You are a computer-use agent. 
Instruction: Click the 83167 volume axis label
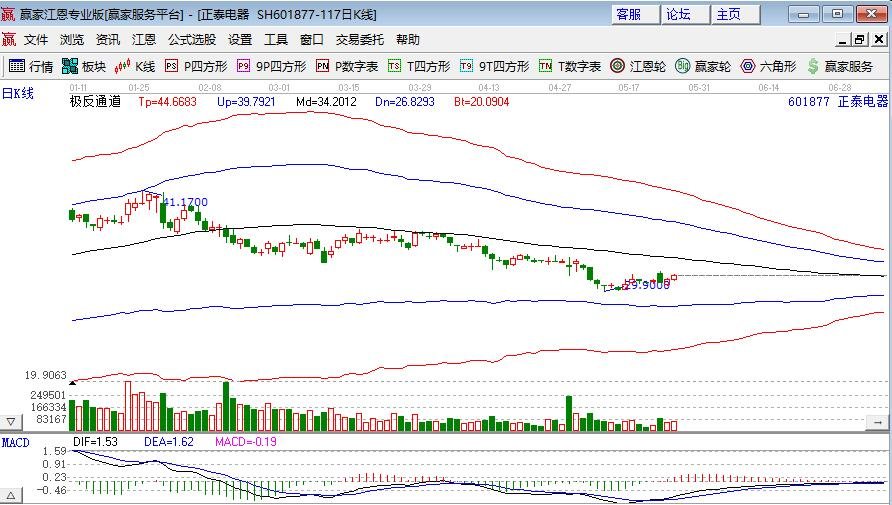(51, 419)
